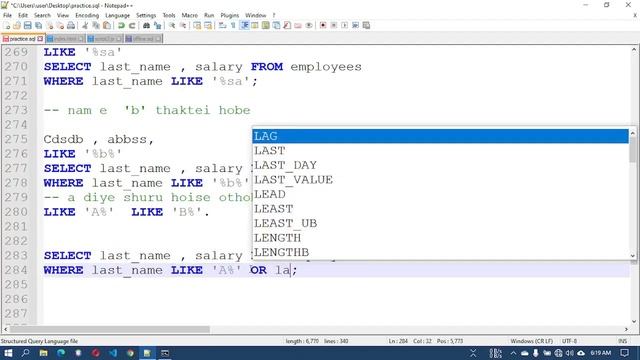Select LAST_VALUE autocomplete suggestion

coord(440,180)
